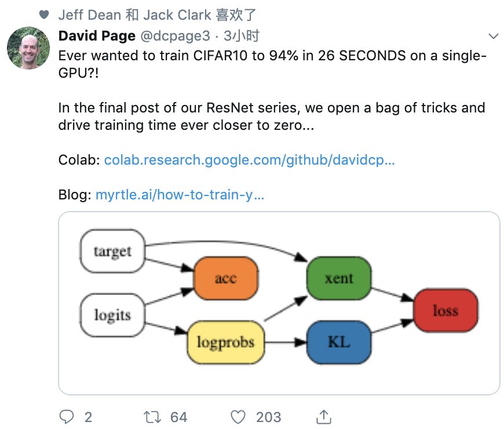Open the myrtle.ai blog link
Image resolution: width=504 pixels, height=429 pixels.
[x=180, y=195]
